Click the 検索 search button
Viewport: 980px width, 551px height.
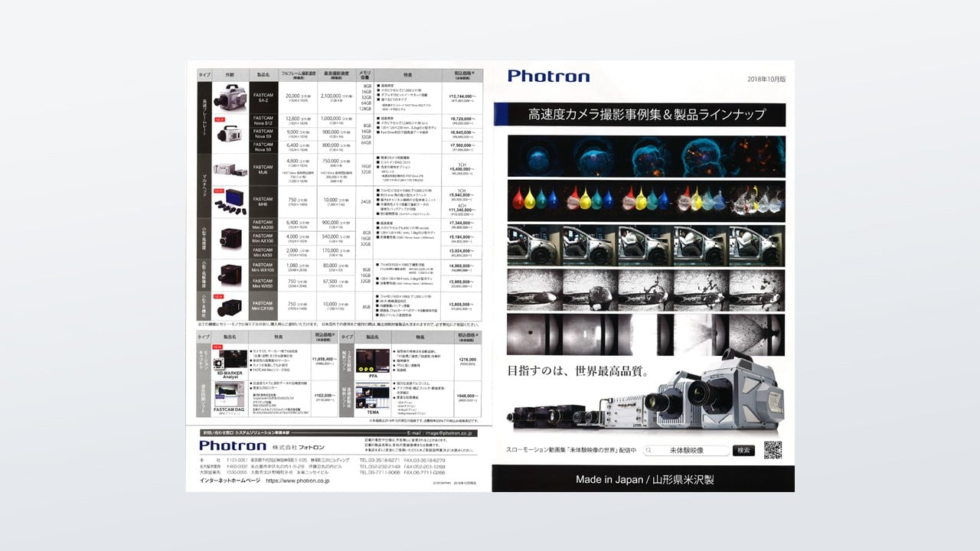[743, 451]
